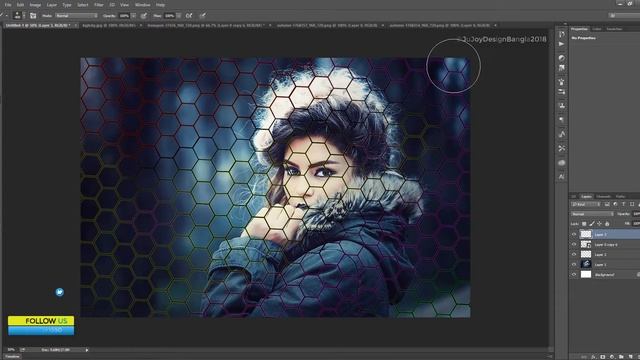Switch to the Channels tab
This screenshot has height=360, width=640.
(603, 196)
